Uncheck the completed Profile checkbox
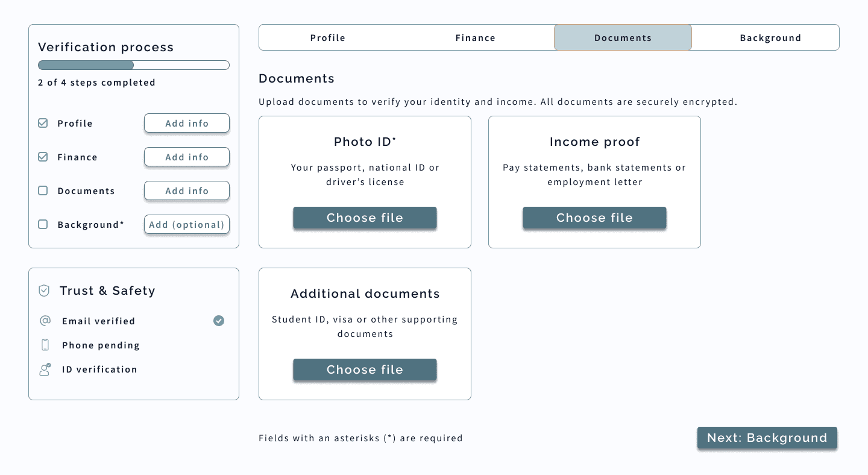This screenshot has height=475, width=868. tap(43, 123)
